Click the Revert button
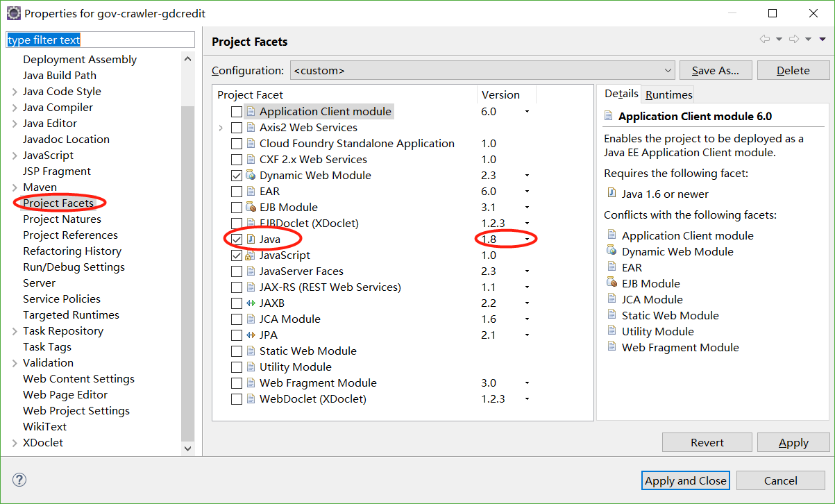Screen dimensions: 835x504 707,443
